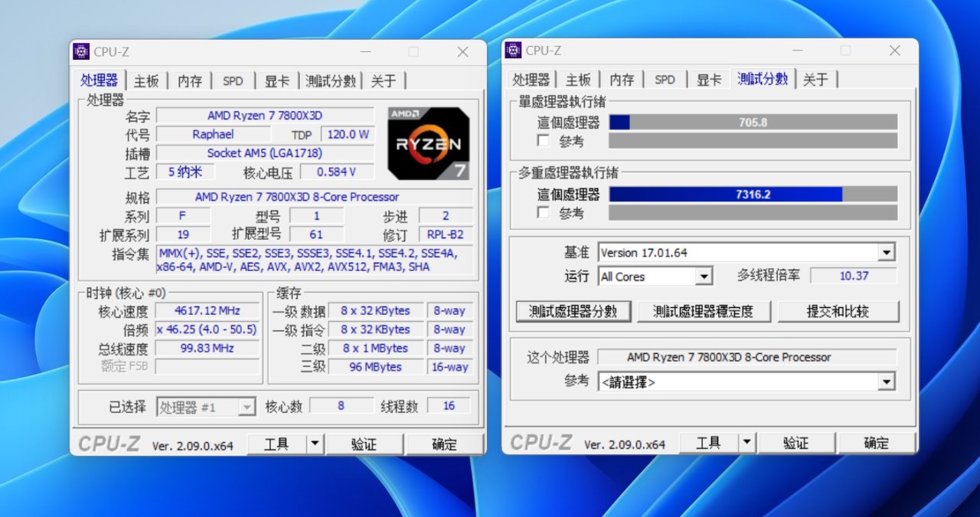Click 測試處理器分數 button
The image size is (980, 517).
573,312
